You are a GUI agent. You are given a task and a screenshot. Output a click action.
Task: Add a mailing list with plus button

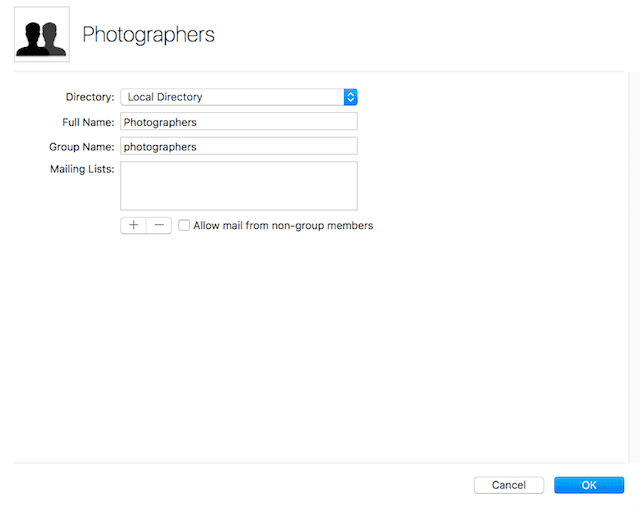[133, 226]
